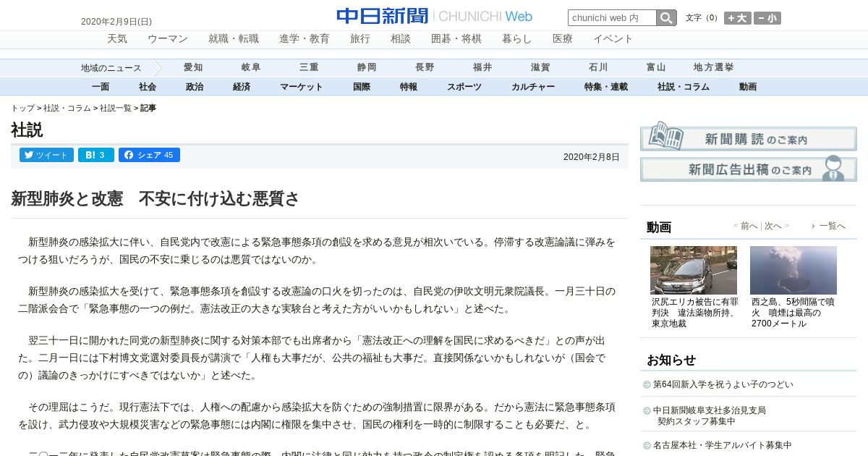
Task: Open the video 一覧へ link
Action: pyautogui.click(x=832, y=226)
